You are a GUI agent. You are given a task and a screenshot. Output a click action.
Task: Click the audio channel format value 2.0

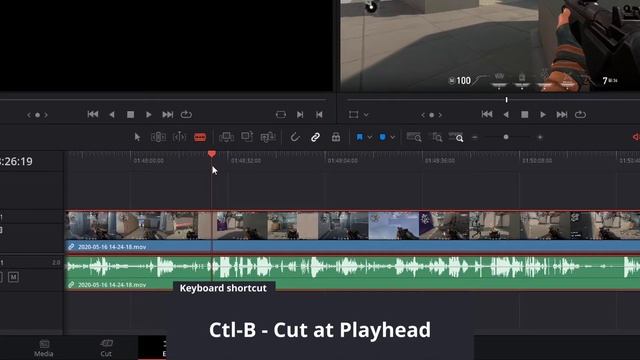click(56, 262)
